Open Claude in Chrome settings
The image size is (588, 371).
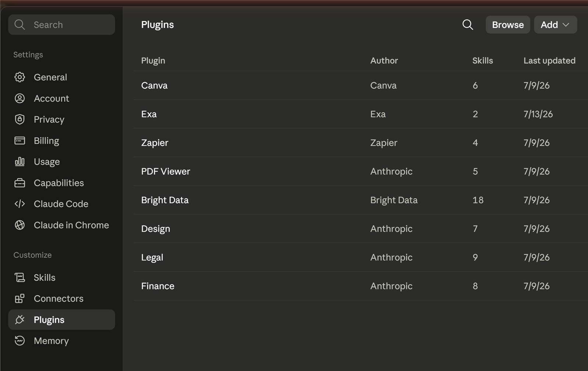click(62, 225)
